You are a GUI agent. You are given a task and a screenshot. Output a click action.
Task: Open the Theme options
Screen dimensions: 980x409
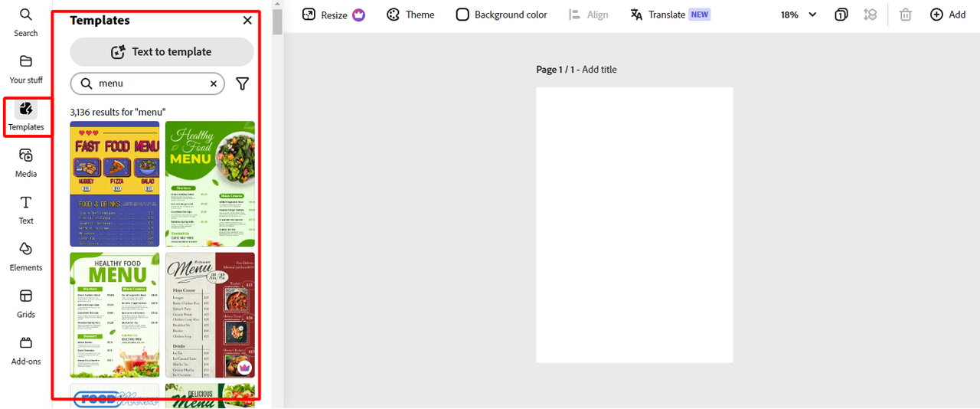tap(410, 15)
